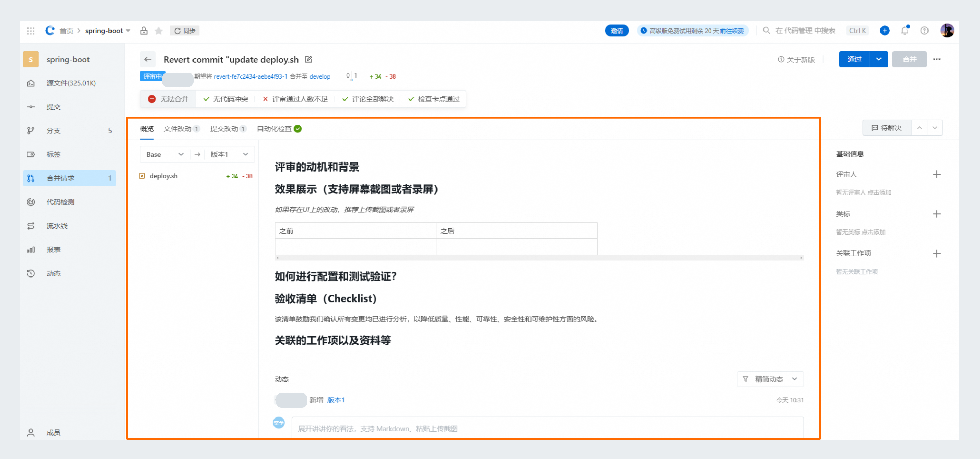The image size is (980, 459).
Task: Go to 首页 in breadcrumb
Action: coord(66,31)
